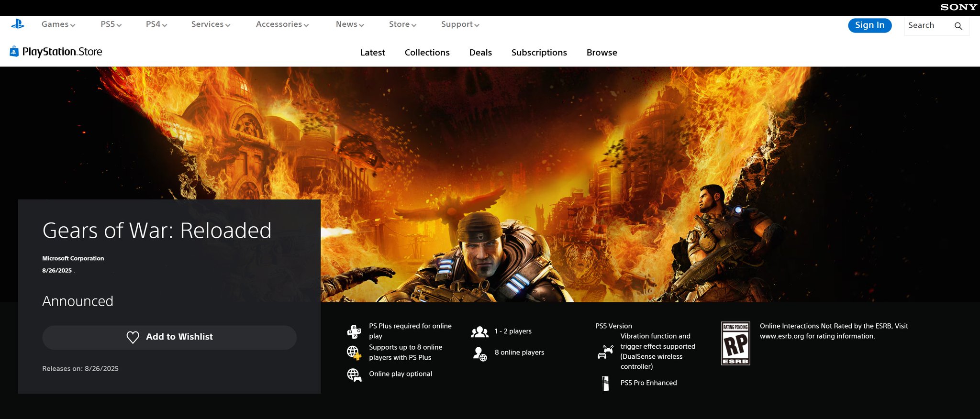
Task: Expand the Store dropdown
Action: 402,24
